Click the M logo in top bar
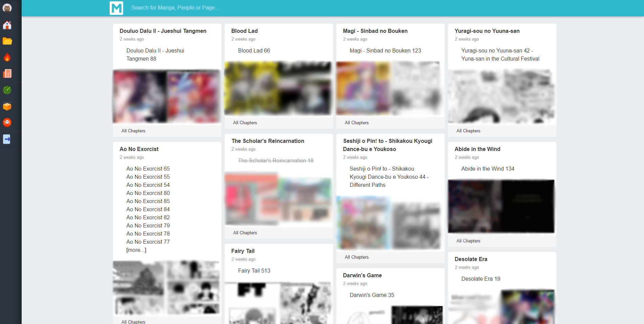The width and height of the screenshot is (644, 324). coord(116,8)
